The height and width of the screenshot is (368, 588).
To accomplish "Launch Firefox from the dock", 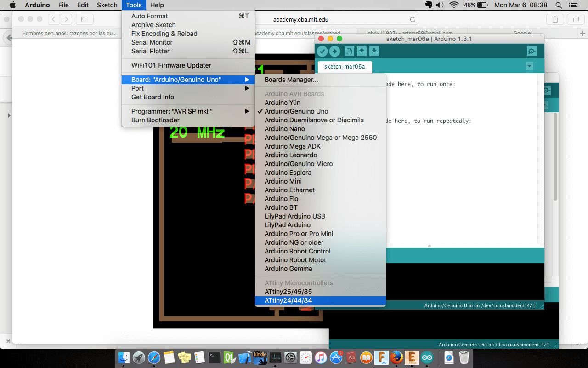I will pyautogui.click(x=396, y=357).
